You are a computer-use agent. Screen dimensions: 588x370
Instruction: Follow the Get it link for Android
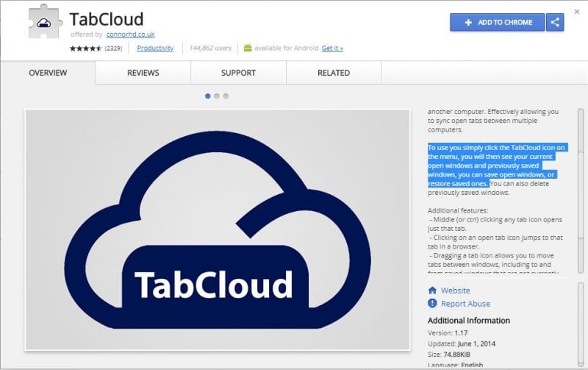tap(332, 48)
